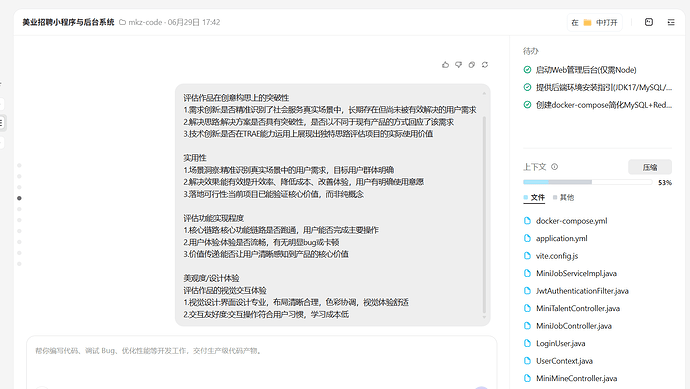Click completed todo check for 创建docker-compose

pyautogui.click(x=527, y=105)
